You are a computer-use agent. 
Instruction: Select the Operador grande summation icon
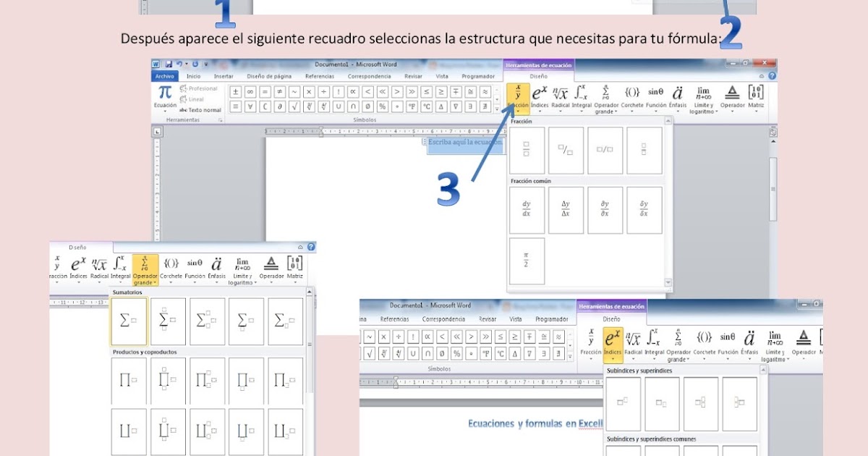point(606,93)
